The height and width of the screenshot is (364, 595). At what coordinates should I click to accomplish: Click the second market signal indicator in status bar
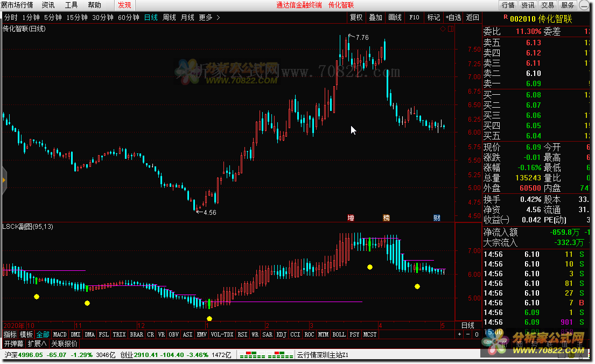point(281,355)
